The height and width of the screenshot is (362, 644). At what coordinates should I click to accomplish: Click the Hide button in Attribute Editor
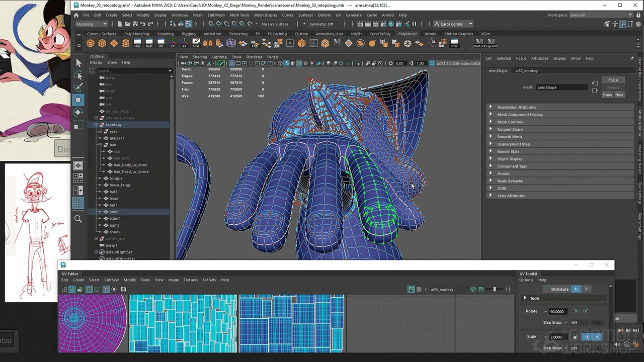point(619,95)
